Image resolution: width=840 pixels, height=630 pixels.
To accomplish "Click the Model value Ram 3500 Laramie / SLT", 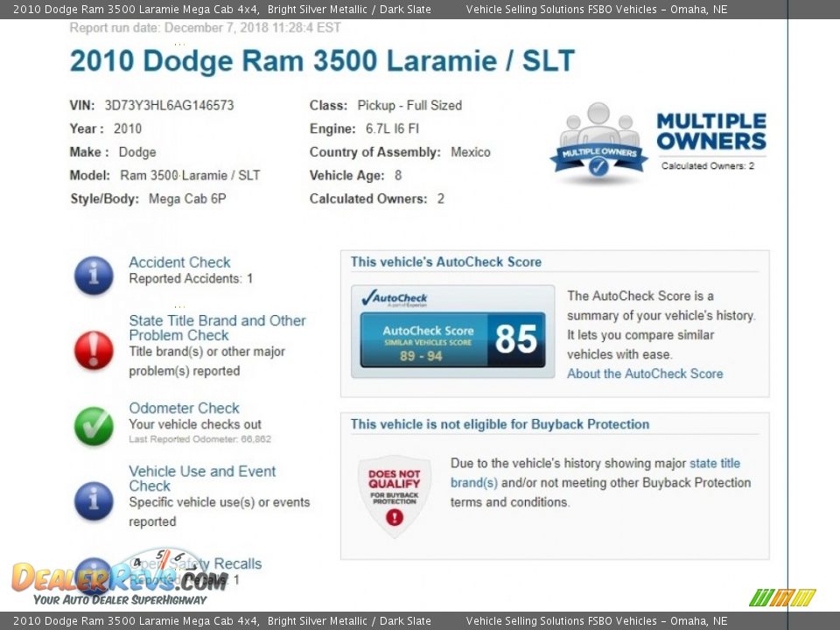I will pos(190,175).
